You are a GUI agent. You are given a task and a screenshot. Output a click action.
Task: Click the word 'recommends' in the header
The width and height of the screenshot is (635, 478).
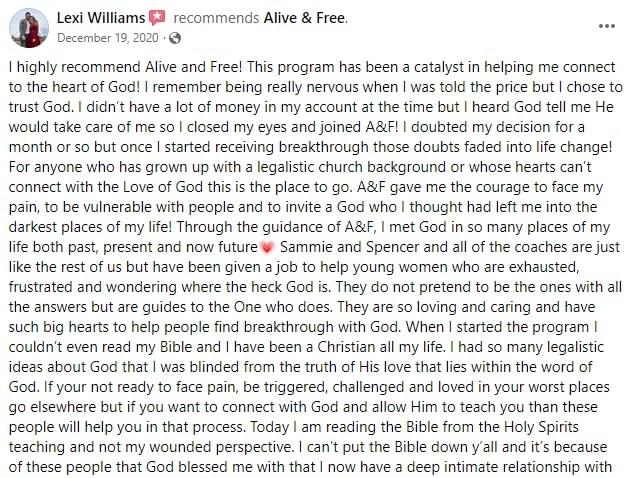tap(216, 18)
